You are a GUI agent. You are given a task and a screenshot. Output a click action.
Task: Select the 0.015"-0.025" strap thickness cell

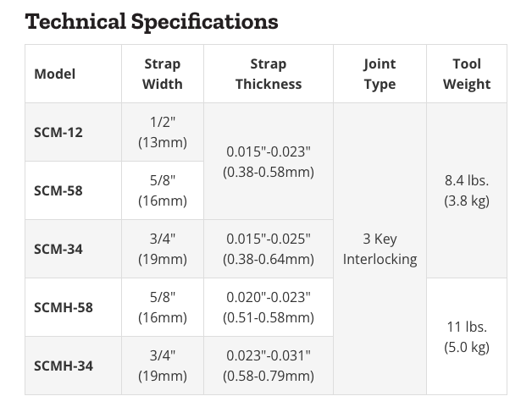(x=269, y=249)
